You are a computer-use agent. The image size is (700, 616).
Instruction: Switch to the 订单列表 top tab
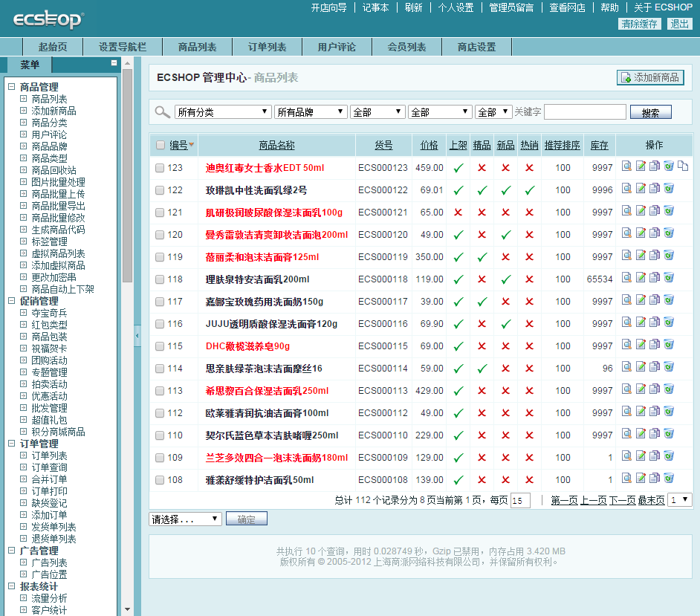[x=267, y=47]
